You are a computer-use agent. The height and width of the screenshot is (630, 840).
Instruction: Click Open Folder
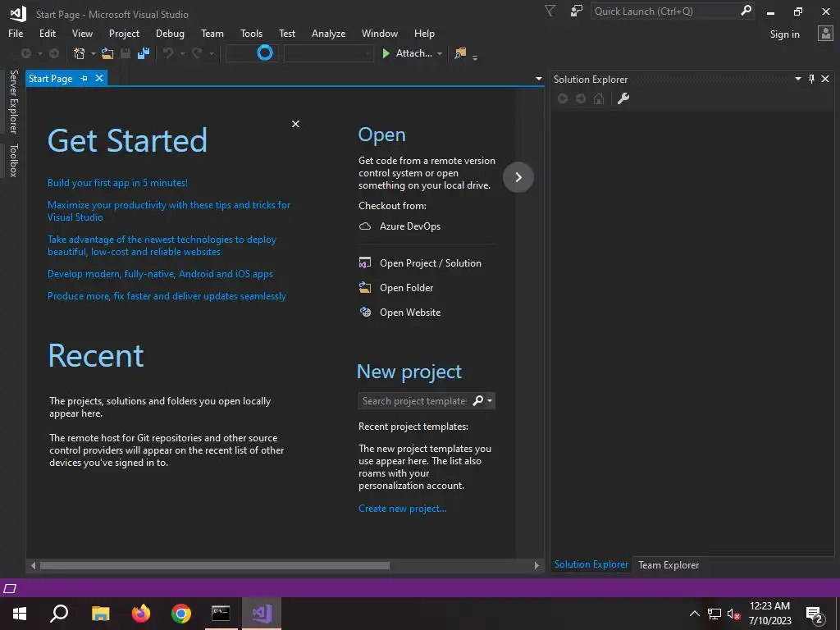(x=396, y=288)
